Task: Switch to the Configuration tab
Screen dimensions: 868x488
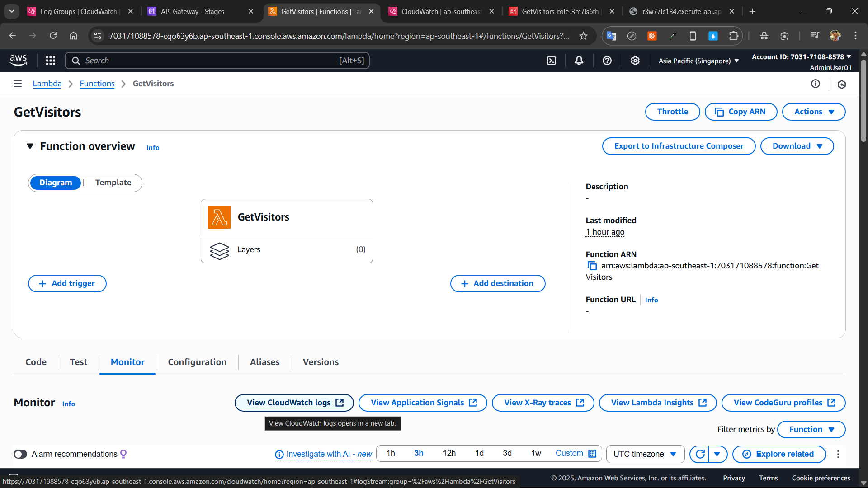Action: point(197,362)
